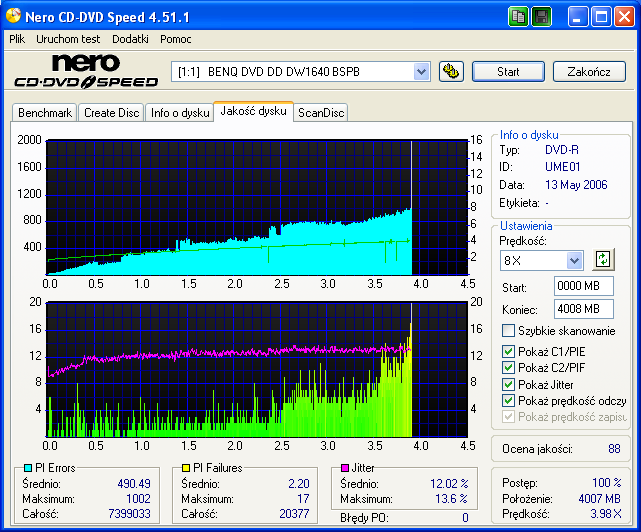This screenshot has height=532, width=641.
Task: Click Jitter maximum 13.6 %
Action: (x=451, y=499)
